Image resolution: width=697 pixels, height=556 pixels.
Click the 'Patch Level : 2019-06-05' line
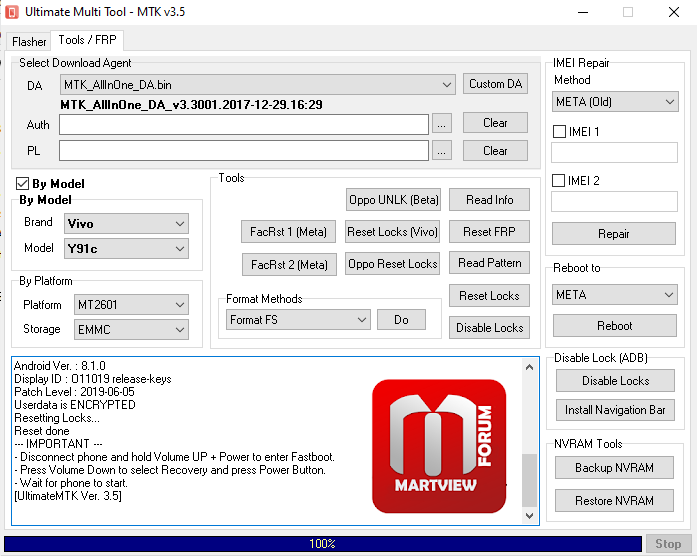pyautogui.click(x=74, y=392)
